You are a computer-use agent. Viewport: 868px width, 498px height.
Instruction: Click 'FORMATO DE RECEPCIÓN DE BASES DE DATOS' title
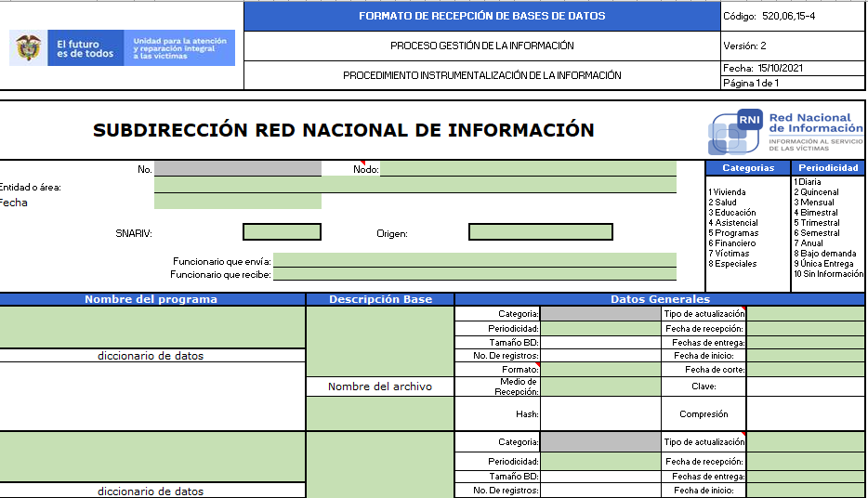(x=482, y=16)
